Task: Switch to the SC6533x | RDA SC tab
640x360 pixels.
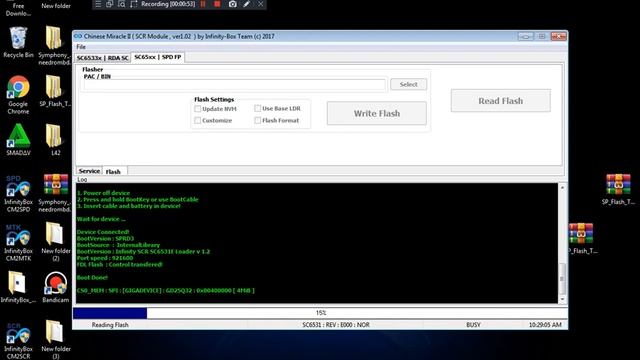Action: coord(102,58)
